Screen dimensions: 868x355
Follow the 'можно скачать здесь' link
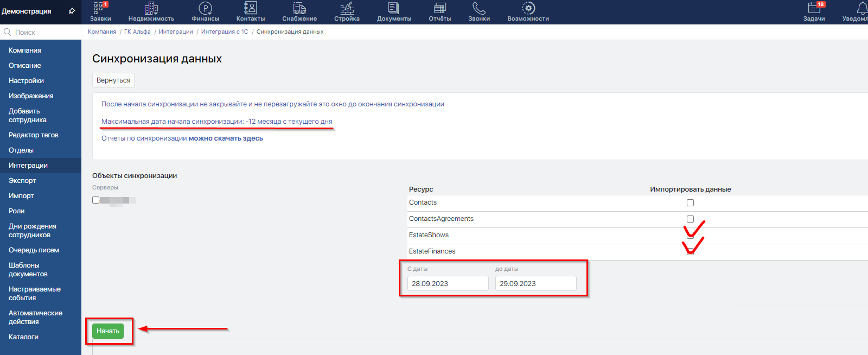point(226,138)
